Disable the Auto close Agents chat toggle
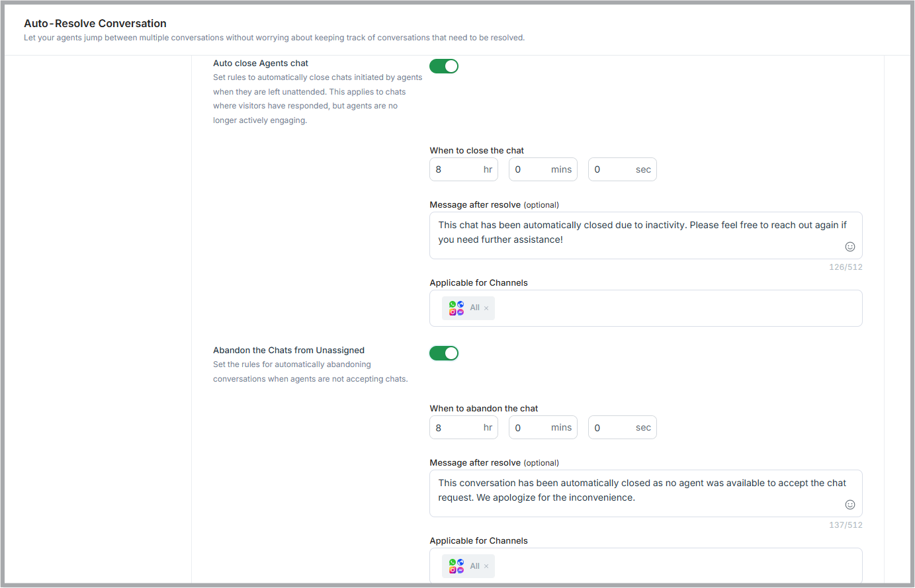The width and height of the screenshot is (915, 588). [x=444, y=66]
